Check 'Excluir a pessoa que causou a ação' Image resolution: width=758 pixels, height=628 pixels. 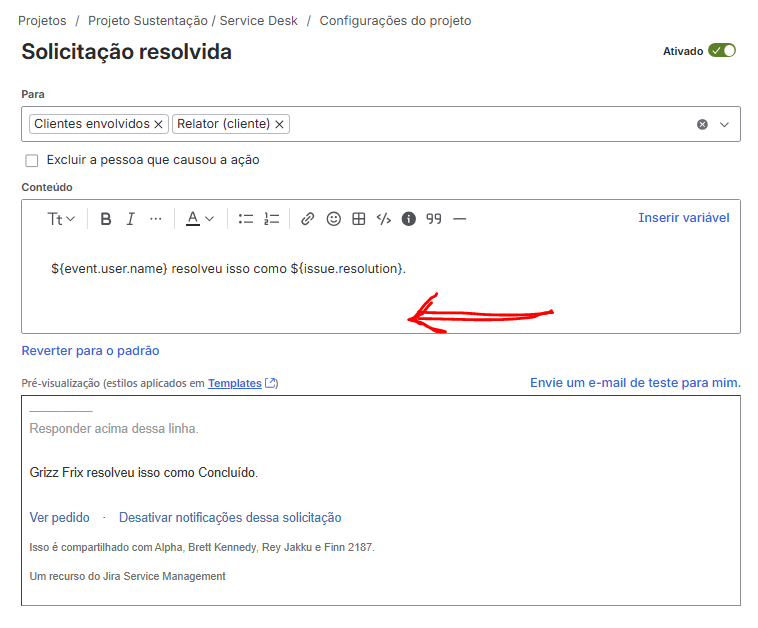click(x=32, y=160)
